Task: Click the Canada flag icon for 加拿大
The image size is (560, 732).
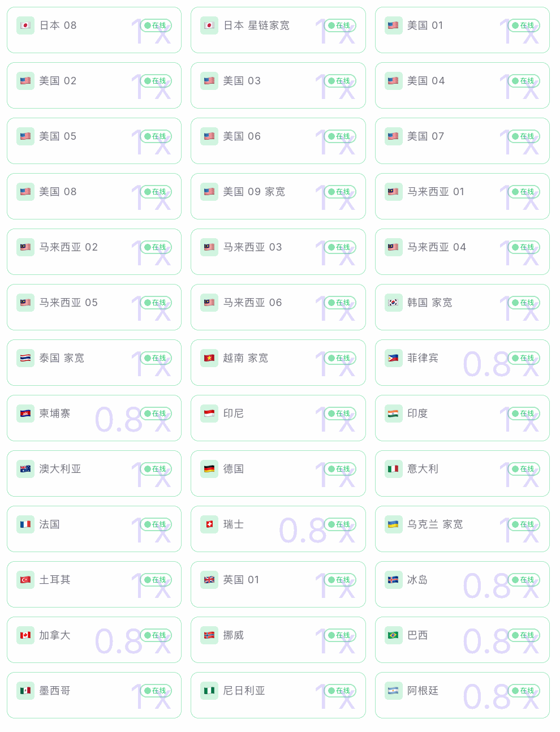Action: coord(25,635)
